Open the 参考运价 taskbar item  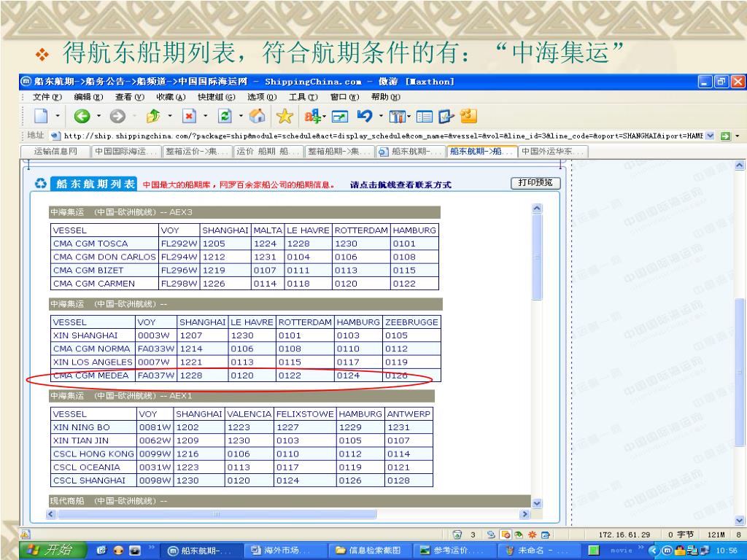click(455, 551)
